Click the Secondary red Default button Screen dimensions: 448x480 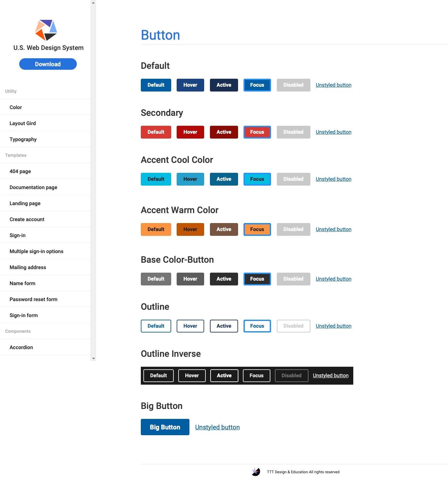(156, 132)
